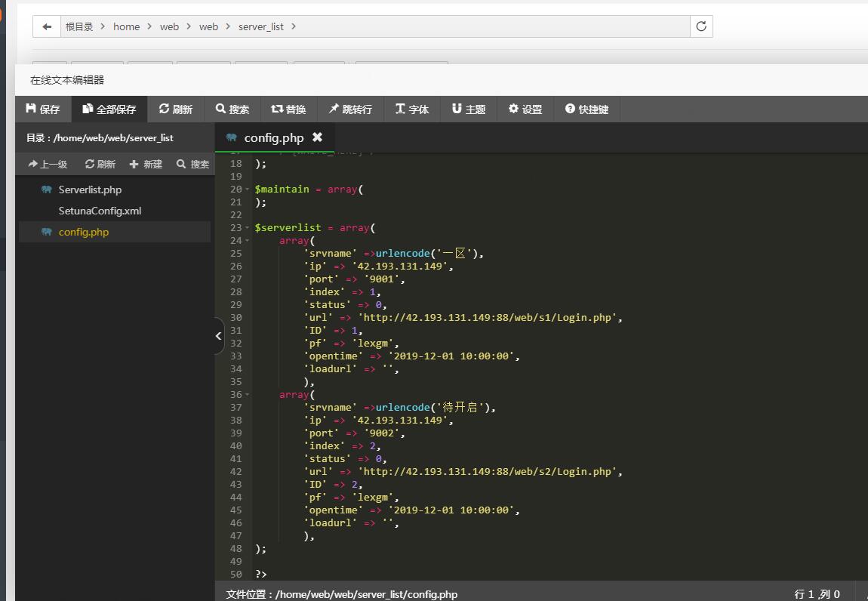Click the back arrow in path bar
The image size is (868, 601).
click(47, 26)
